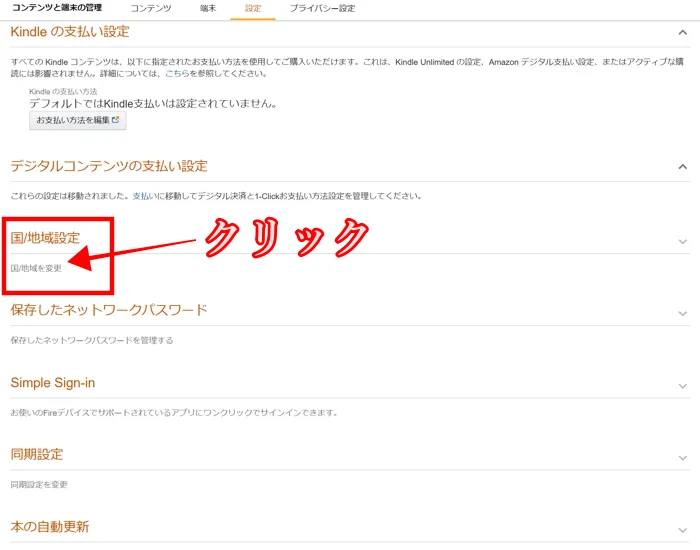Viewport: 700px width, 550px height.
Task: Collapse the デジタルコンテンツの支払い設定 section chevron
Action: tap(683, 167)
